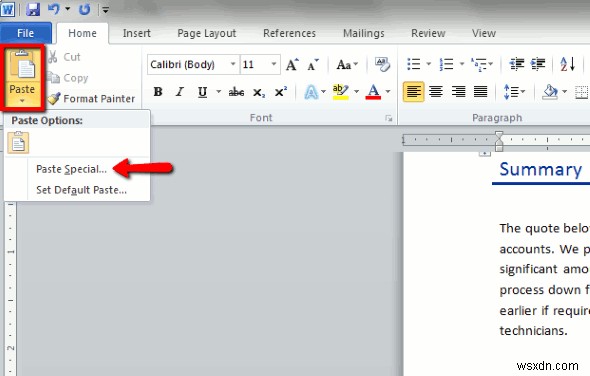
Task: Apply Text Effects glowing A icon
Action: [311, 92]
